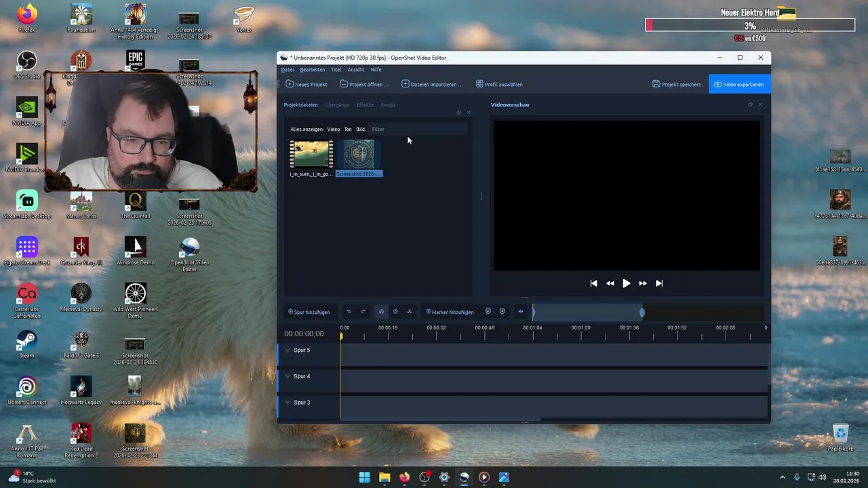Switch to the Emojis tab
This screenshot has width=868, height=488.
388,105
